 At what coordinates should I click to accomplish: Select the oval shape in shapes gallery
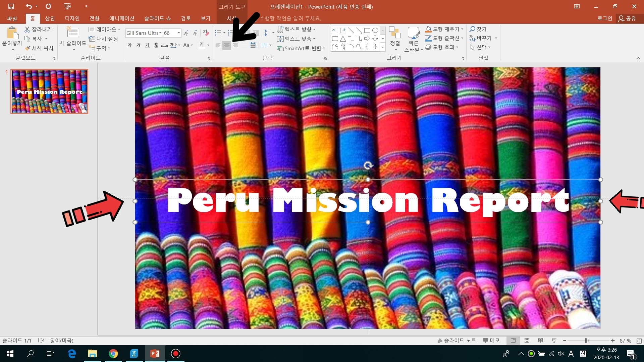click(375, 30)
